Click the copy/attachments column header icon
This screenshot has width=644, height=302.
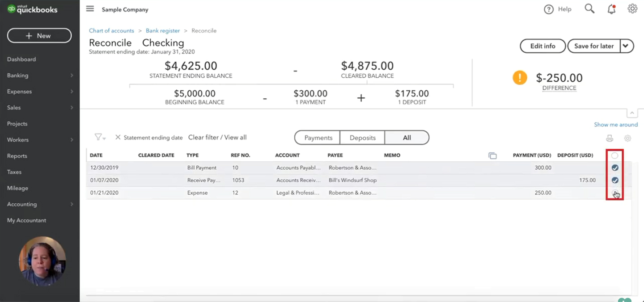[x=492, y=155]
